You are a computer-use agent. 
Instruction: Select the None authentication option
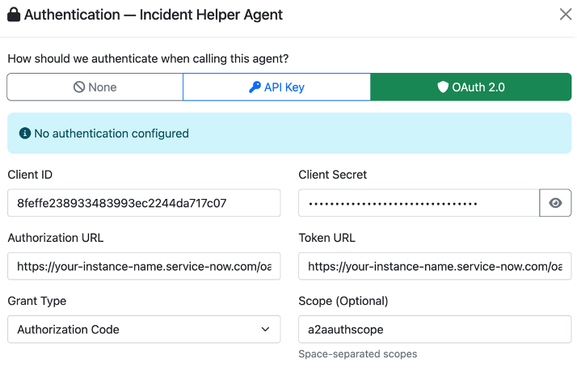pos(95,87)
